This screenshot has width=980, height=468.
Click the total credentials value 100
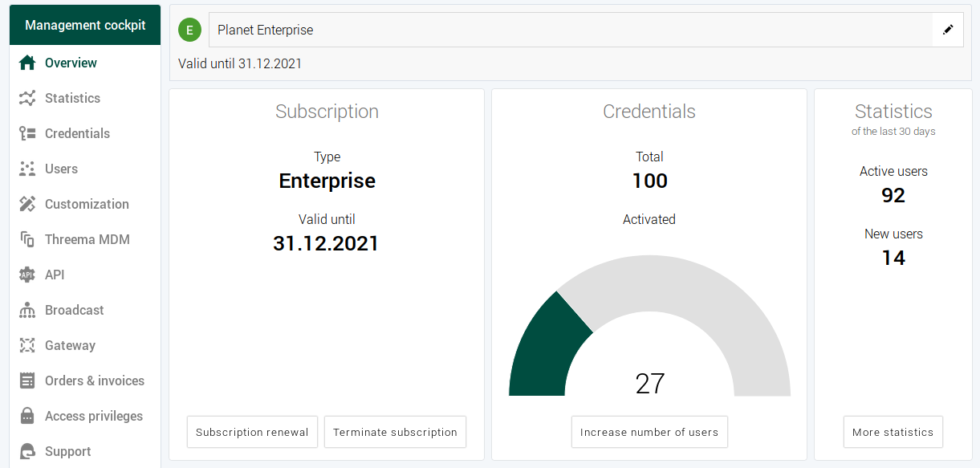tap(650, 181)
